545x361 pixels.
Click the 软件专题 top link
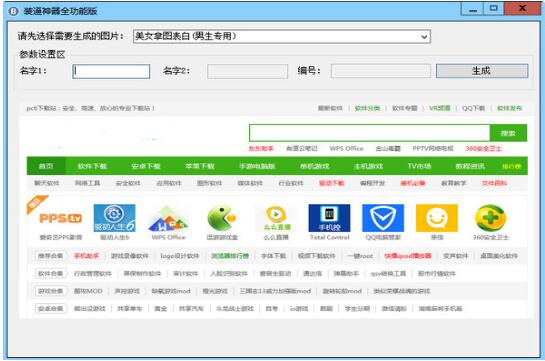(x=405, y=108)
